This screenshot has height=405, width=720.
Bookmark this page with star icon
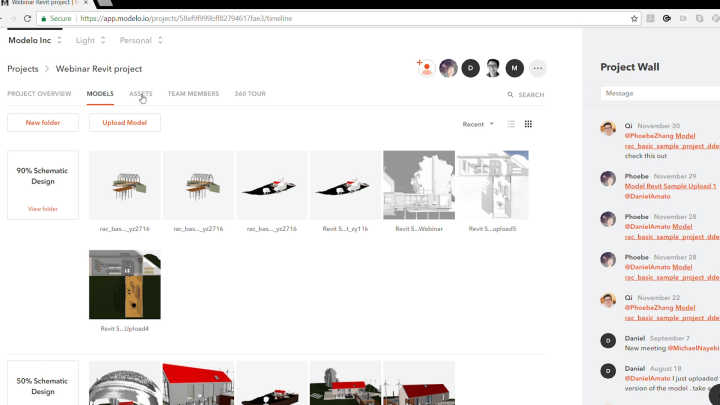click(634, 18)
